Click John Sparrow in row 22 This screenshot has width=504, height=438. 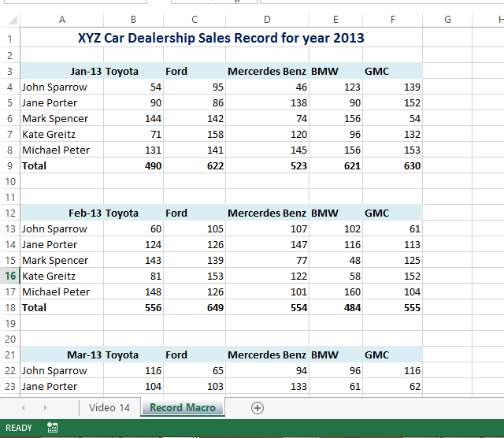[x=62, y=370]
